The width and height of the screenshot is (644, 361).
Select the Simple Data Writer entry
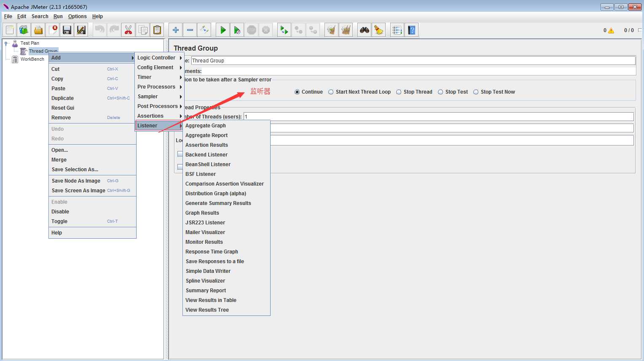point(226,271)
